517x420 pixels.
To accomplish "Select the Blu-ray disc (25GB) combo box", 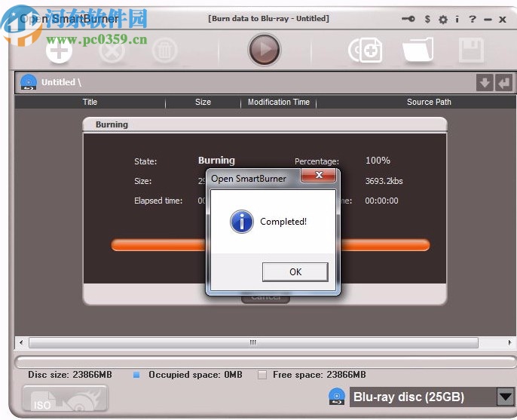I will [x=432, y=397].
